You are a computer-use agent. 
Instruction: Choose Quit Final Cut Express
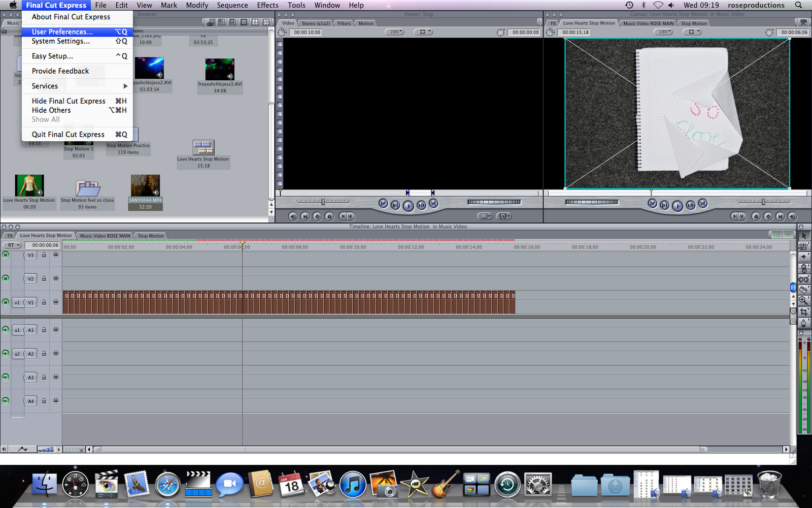coord(77,134)
